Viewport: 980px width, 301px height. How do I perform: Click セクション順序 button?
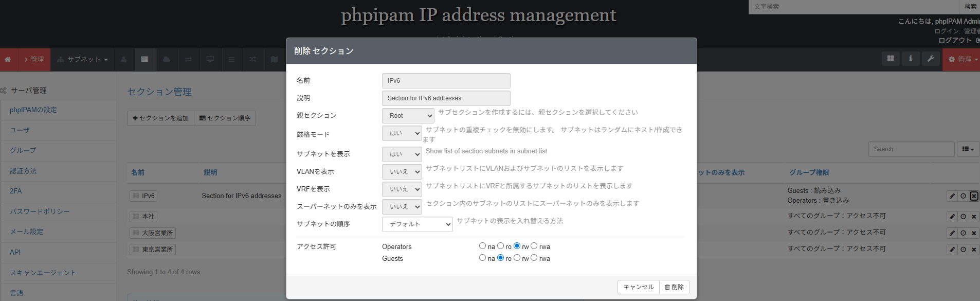pyautogui.click(x=225, y=118)
